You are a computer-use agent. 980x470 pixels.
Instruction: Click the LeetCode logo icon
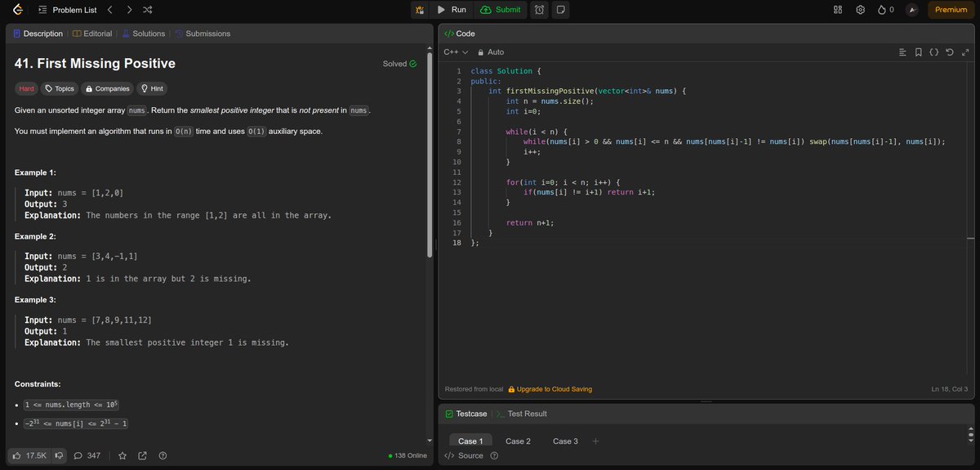[17, 10]
